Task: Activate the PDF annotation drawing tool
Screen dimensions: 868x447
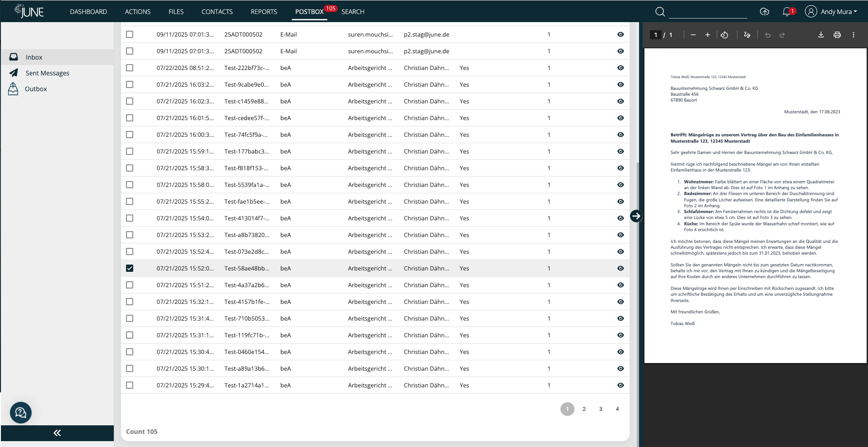Action: coord(747,35)
